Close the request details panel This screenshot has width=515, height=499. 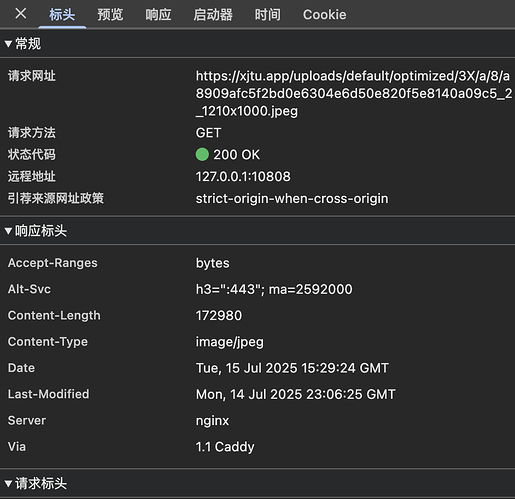(x=21, y=14)
